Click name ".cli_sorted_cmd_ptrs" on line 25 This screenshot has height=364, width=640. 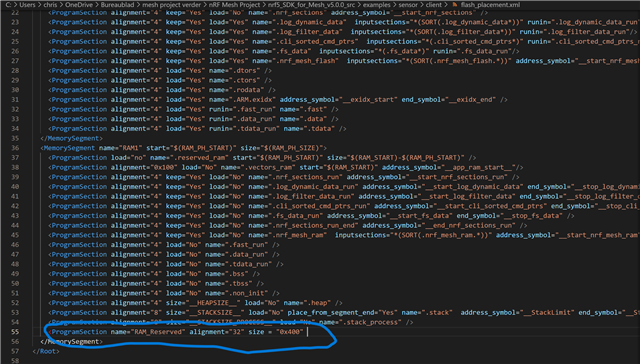pos(317,42)
